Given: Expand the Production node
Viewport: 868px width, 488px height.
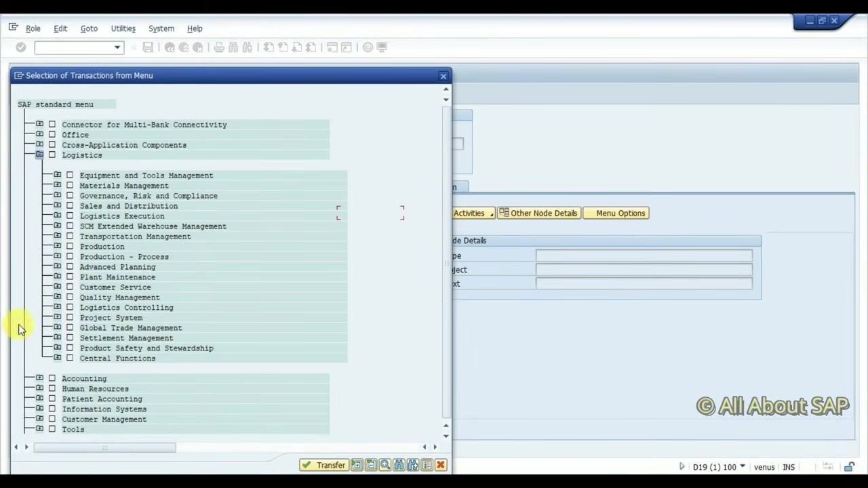Looking at the screenshot, I should pos(57,247).
